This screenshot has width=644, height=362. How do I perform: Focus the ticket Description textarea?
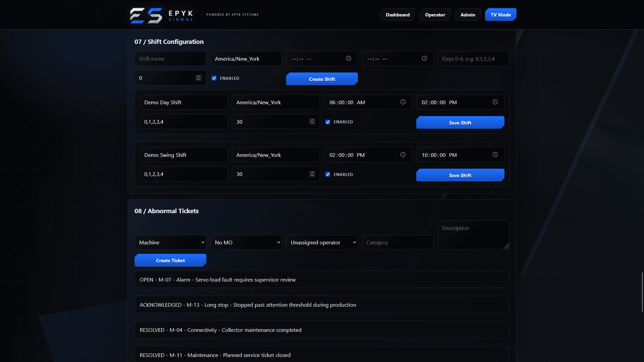click(474, 235)
